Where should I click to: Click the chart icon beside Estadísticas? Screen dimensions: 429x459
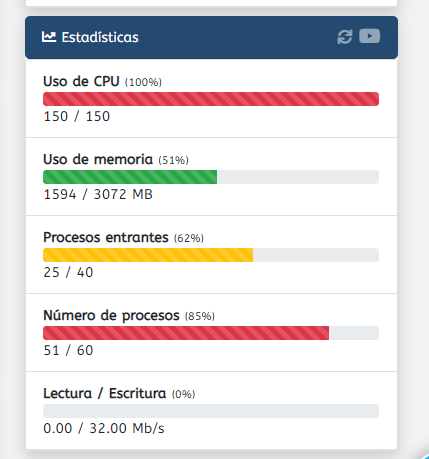[x=49, y=37]
